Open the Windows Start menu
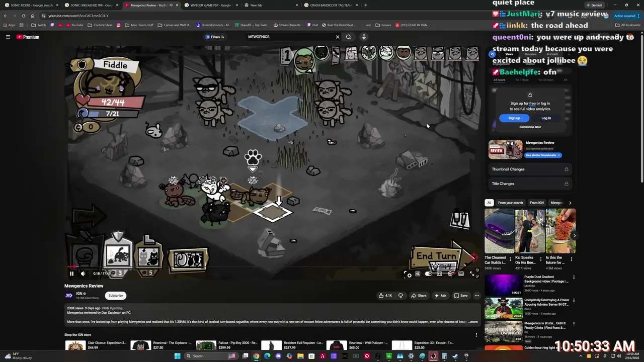The height and width of the screenshot is (362, 644). (177, 356)
